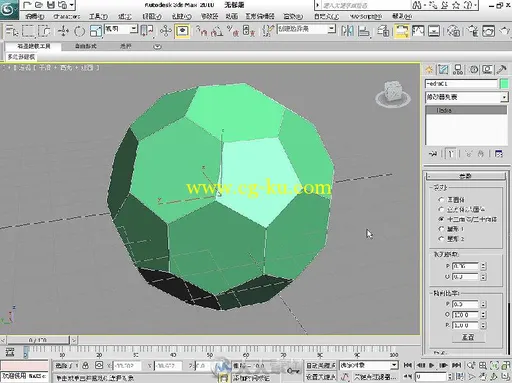Open the Material Editor icon
Image resolution: width=512 pixels, height=383 pixels.
[x=453, y=31]
